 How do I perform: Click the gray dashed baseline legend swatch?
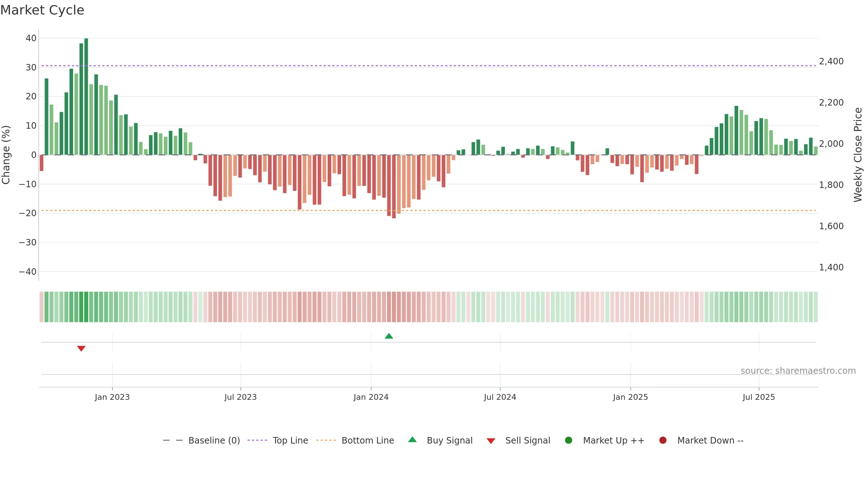coord(173,440)
